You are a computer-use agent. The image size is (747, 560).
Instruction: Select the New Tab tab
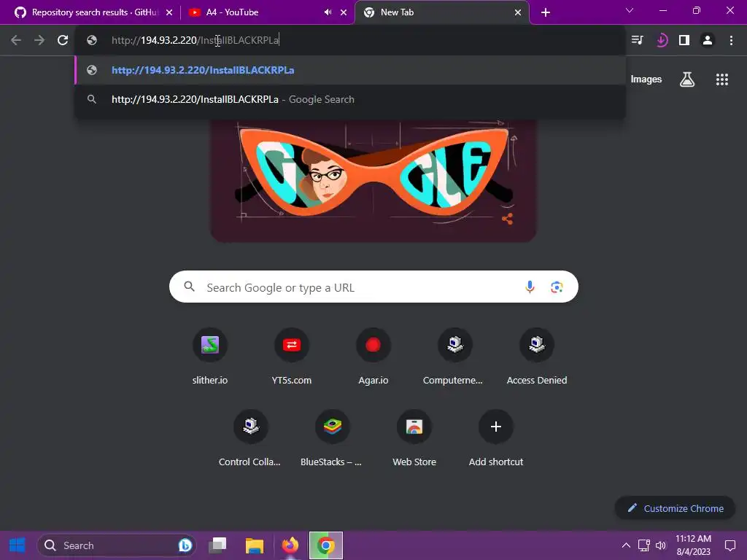[x=398, y=12]
